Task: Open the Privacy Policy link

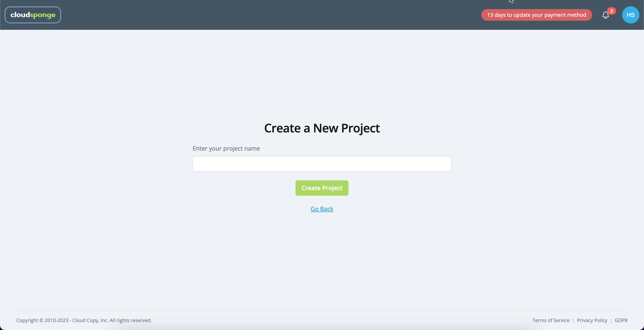Action: (592, 320)
